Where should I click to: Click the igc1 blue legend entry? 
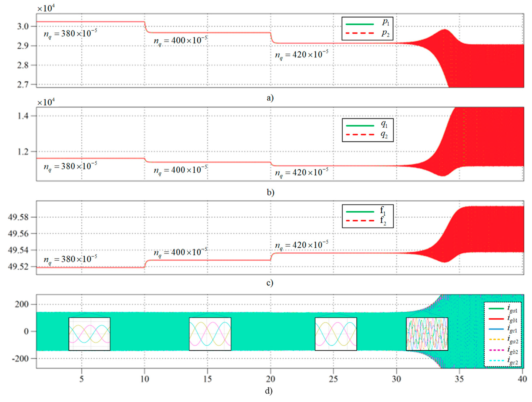pos(496,329)
